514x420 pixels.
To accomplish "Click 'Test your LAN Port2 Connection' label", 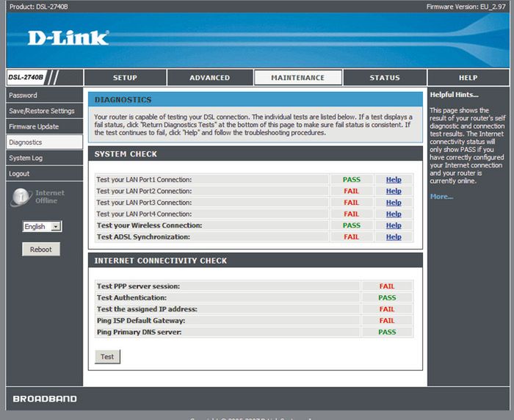I will [x=144, y=191].
